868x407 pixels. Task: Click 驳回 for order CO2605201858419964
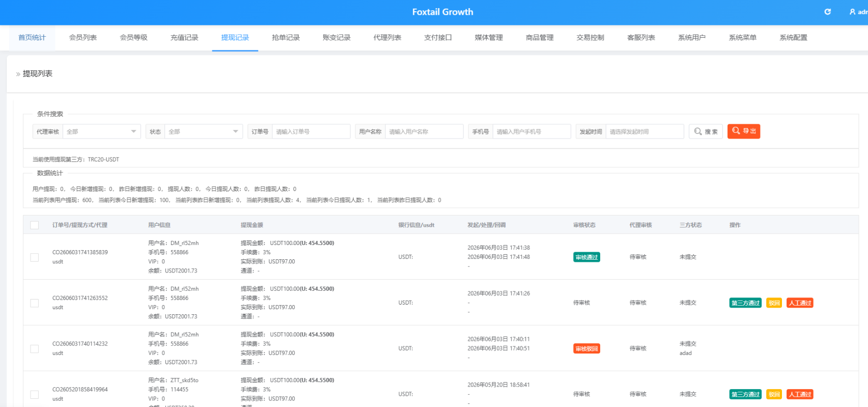(x=774, y=394)
